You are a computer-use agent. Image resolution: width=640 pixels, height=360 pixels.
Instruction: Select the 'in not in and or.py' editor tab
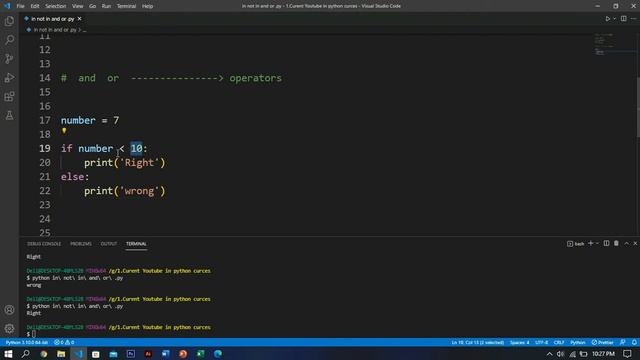(52, 19)
